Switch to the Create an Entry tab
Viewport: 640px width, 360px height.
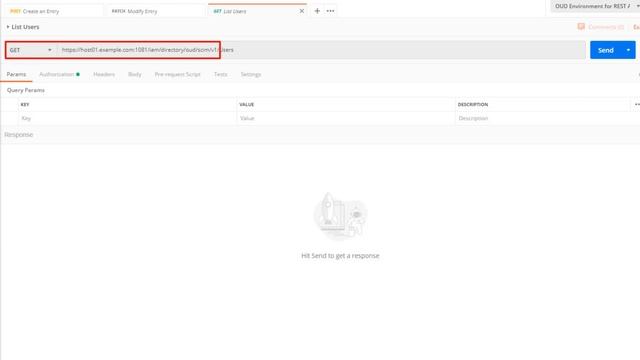[x=53, y=11]
